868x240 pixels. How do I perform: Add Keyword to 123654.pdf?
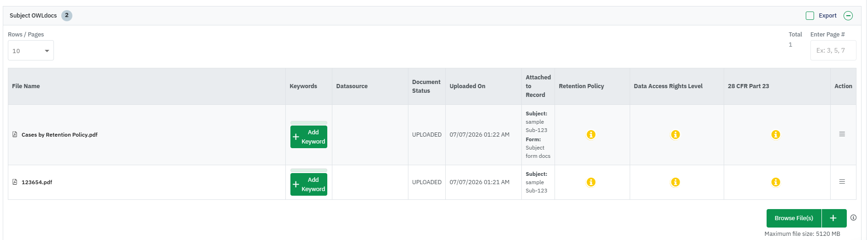point(309,184)
